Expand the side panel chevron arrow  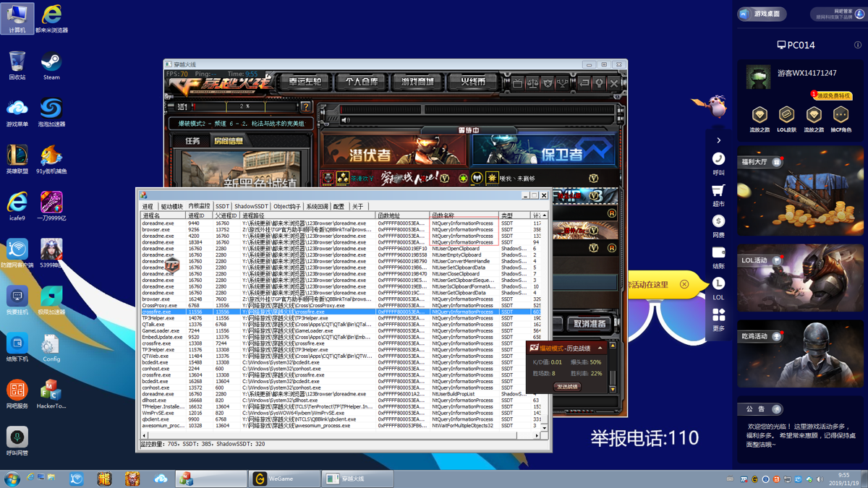[718, 140]
